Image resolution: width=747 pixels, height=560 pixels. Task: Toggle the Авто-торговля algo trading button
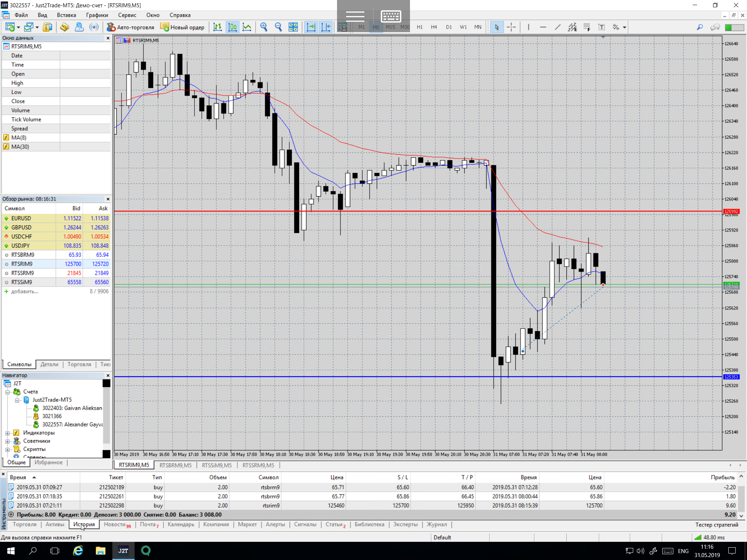[x=131, y=27]
